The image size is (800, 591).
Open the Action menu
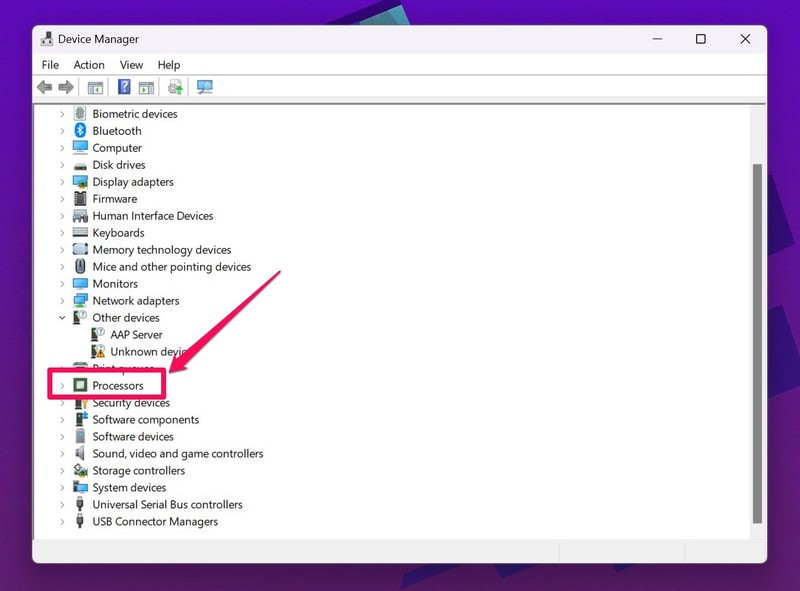tap(89, 65)
